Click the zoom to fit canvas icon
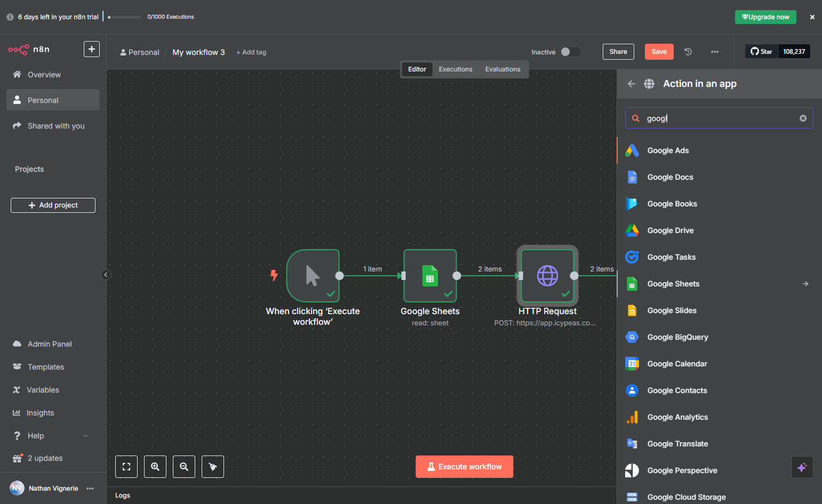 (126, 467)
